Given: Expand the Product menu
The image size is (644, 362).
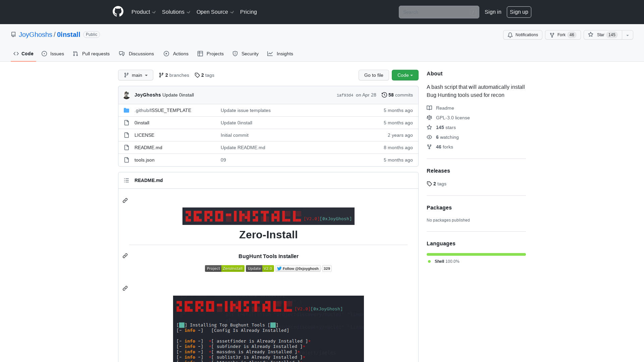Looking at the screenshot, I should pyautogui.click(x=144, y=12).
